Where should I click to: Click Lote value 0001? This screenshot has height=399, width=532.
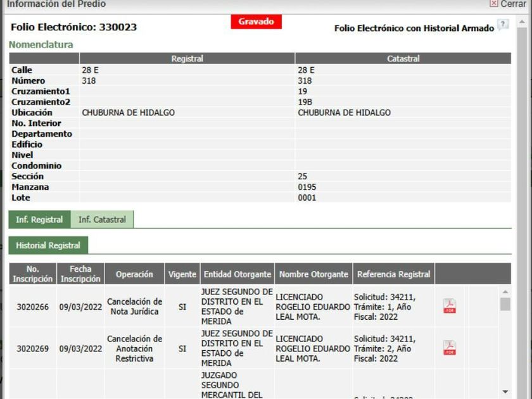pos(307,198)
